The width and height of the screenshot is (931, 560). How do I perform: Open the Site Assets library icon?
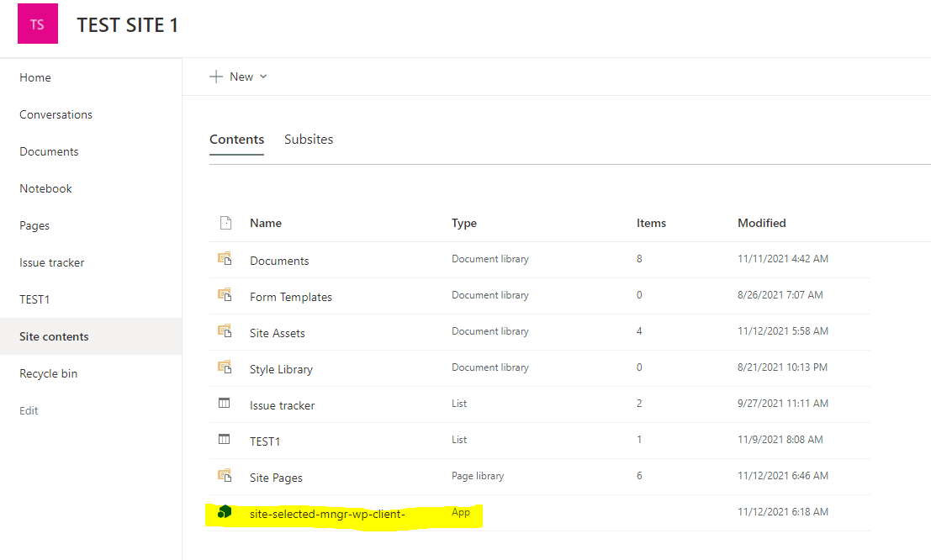click(x=225, y=331)
